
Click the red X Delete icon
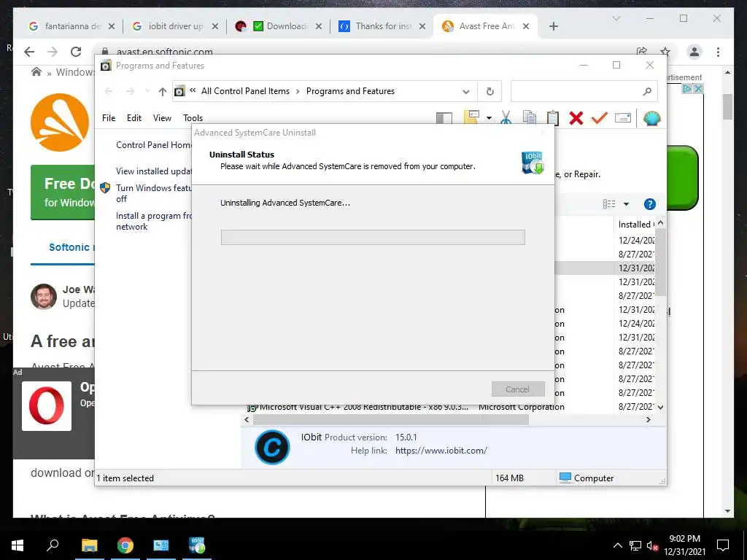(x=576, y=117)
